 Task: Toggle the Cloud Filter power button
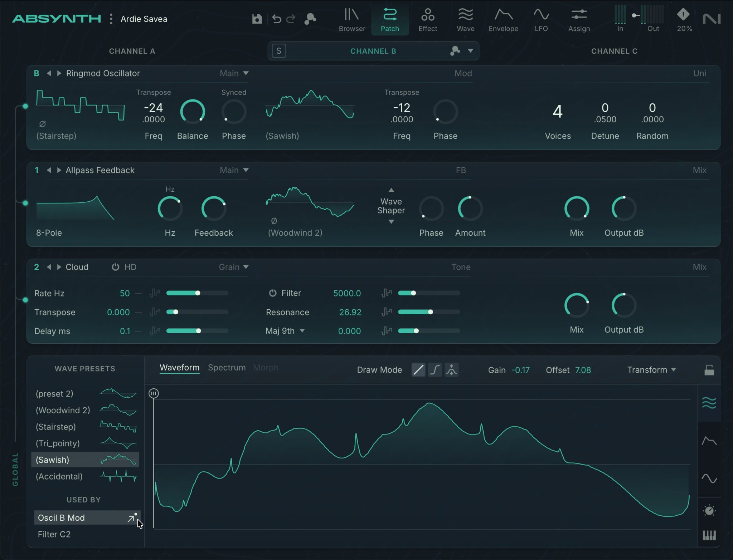(273, 293)
